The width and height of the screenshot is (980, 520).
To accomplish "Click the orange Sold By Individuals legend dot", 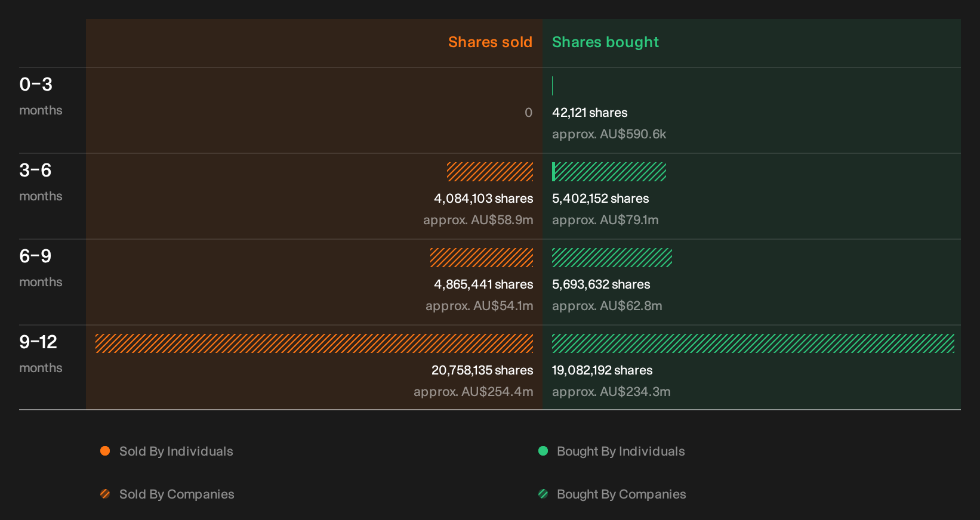I will click(x=105, y=451).
